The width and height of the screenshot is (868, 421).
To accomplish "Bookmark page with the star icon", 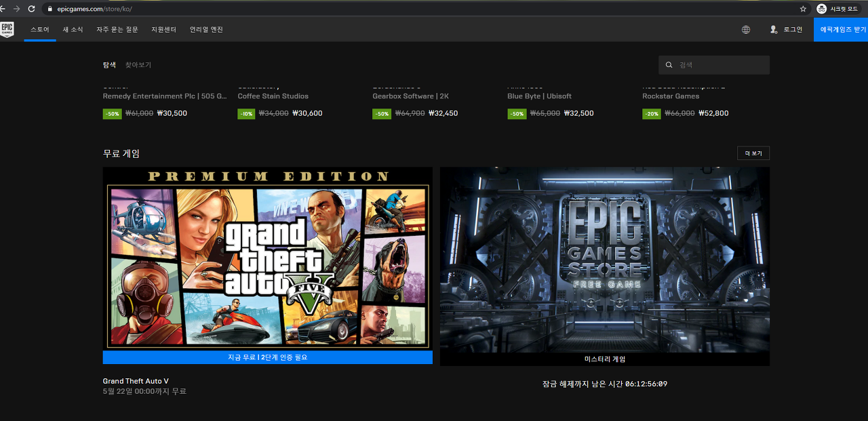I will [803, 9].
